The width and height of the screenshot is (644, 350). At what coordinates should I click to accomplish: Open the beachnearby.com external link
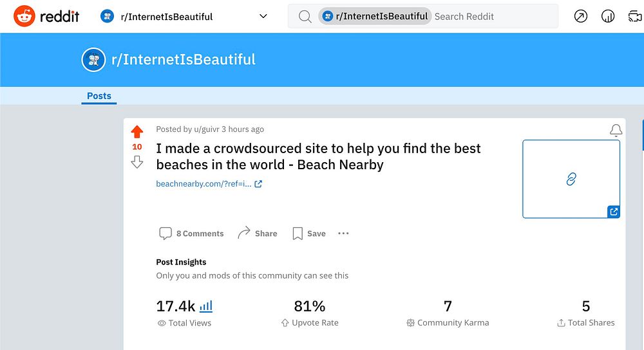208,184
